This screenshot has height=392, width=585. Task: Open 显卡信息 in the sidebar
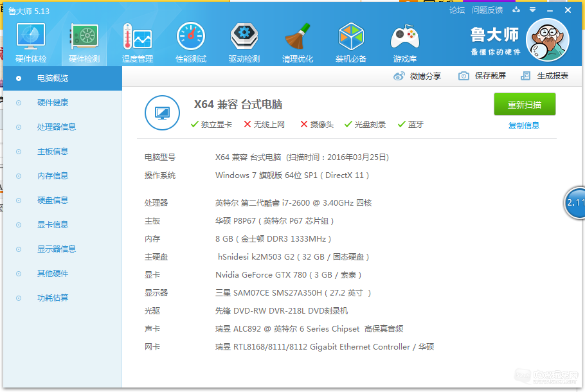(x=63, y=225)
